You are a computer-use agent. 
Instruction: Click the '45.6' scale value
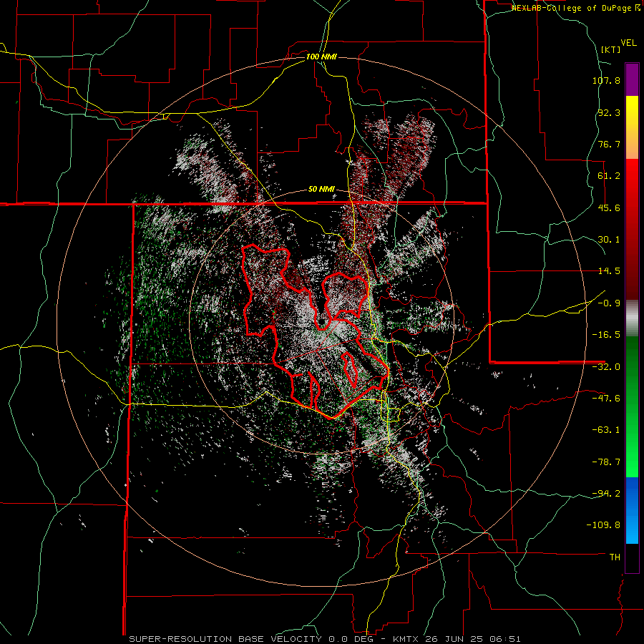609,208
